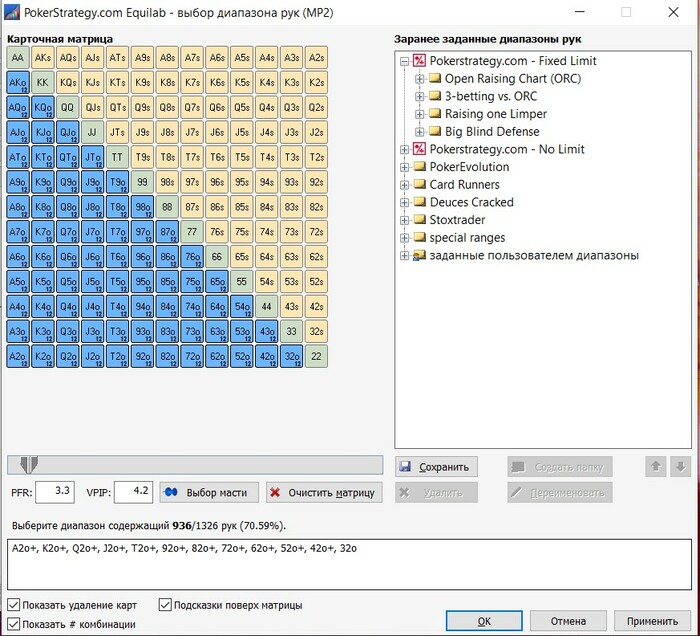Select Deuces Cracked tree entry

click(x=471, y=203)
